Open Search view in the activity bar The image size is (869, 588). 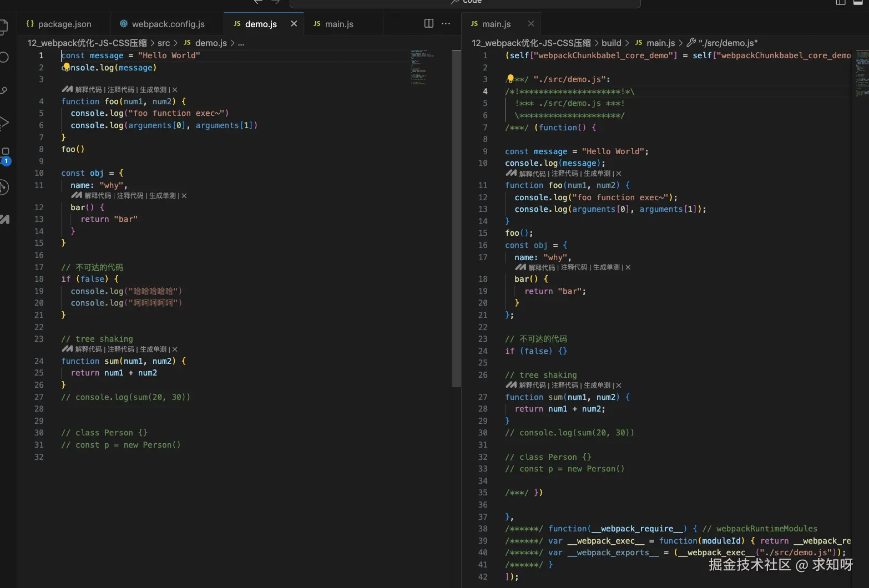click(4, 57)
